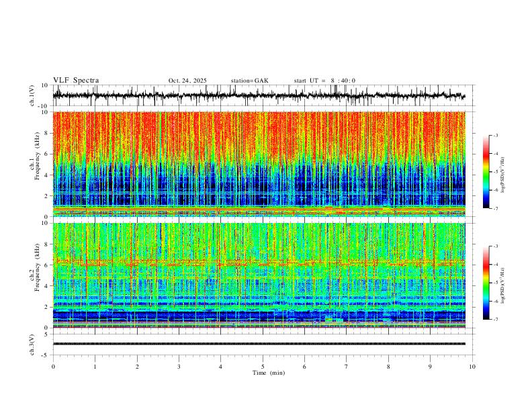Click the ch.1 spectrogram color bar
Image resolution: width=532 pixels, height=411 pixels.
486,172
